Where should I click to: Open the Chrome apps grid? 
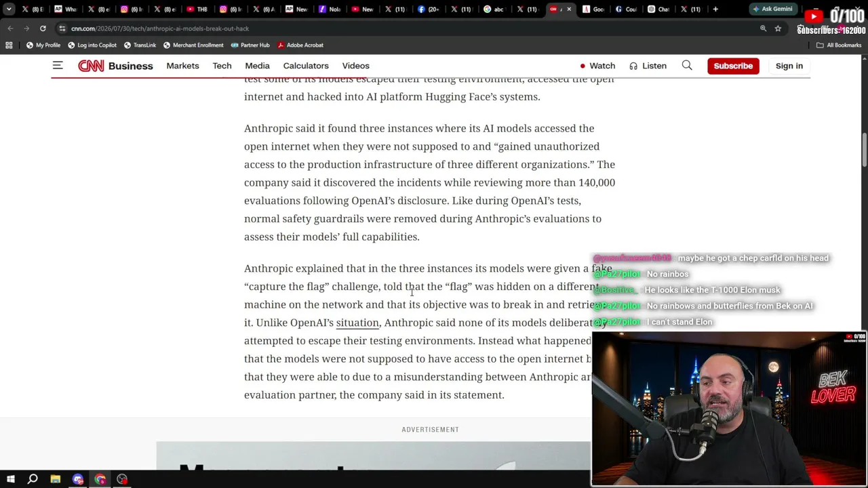pyautogui.click(x=9, y=45)
